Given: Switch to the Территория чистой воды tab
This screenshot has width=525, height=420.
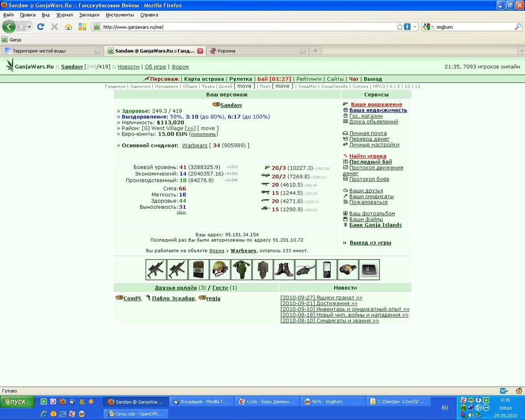Looking at the screenshot, I should 52,51.
